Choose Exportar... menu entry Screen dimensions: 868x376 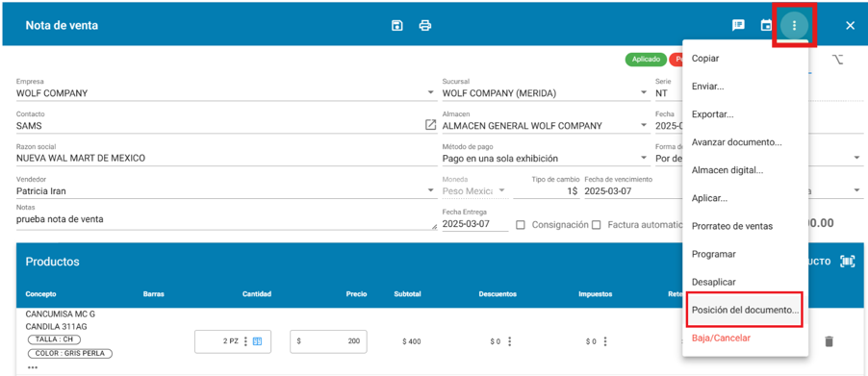(x=746, y=114)
